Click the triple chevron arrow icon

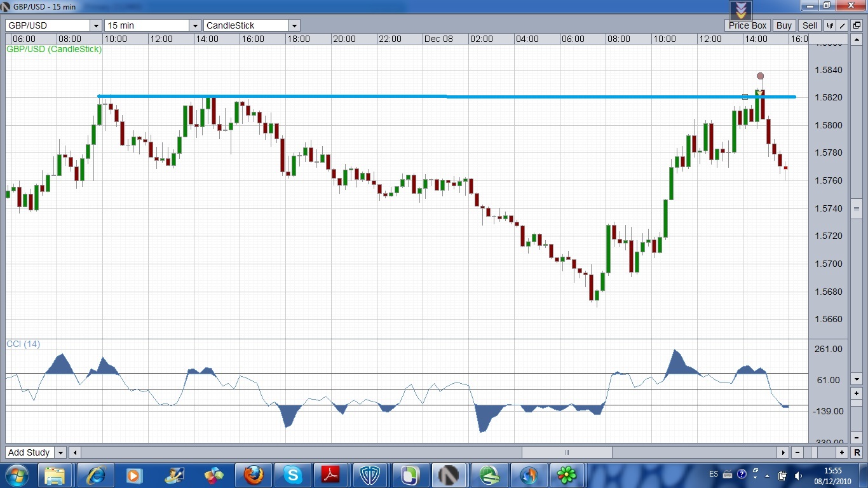741,10
